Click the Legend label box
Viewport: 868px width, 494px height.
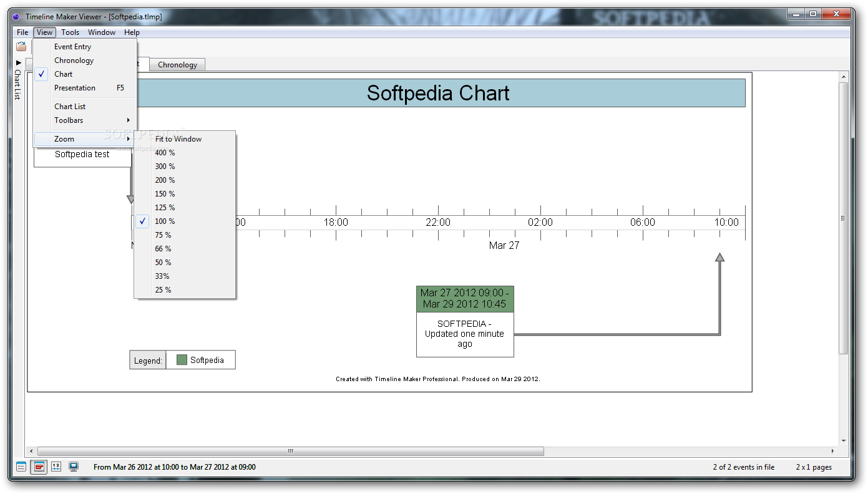[x=148, y=360]
